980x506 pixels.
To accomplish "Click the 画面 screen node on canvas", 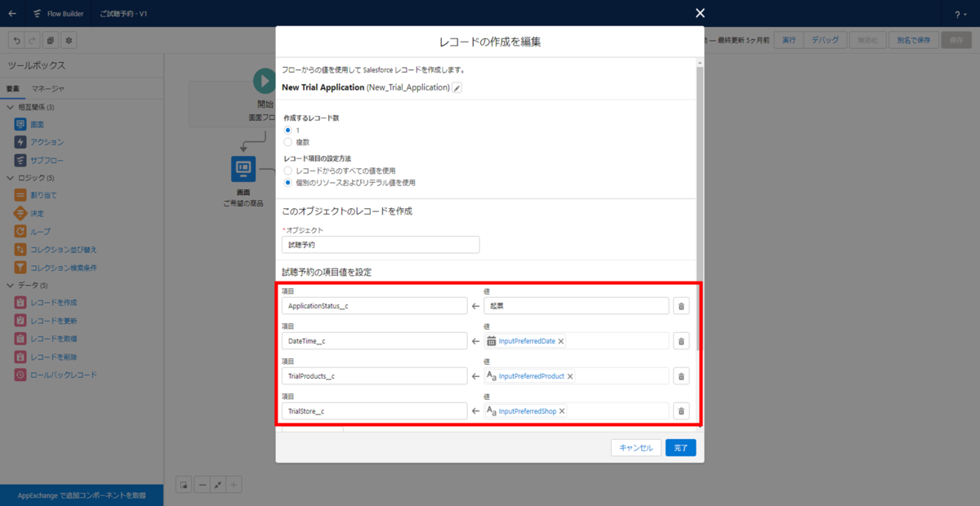I will tap(243, 169).
